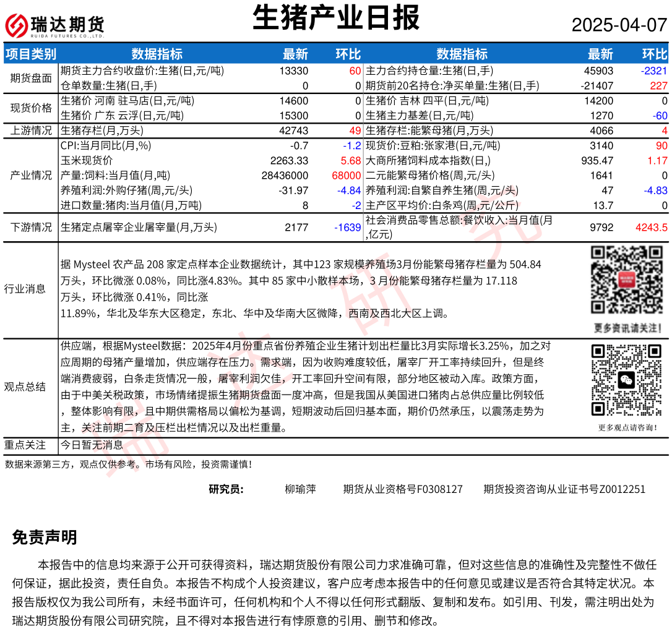Select the CPI value -0.7

299,146
